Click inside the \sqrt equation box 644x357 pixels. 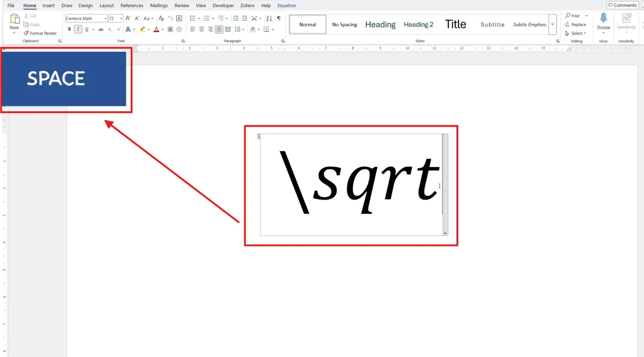tap(351, 185)
